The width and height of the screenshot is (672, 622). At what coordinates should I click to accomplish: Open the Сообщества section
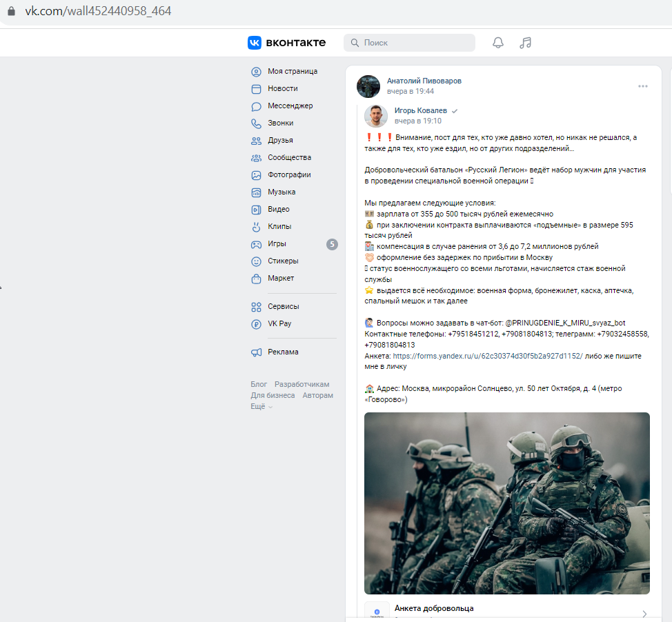click(289, 157)
